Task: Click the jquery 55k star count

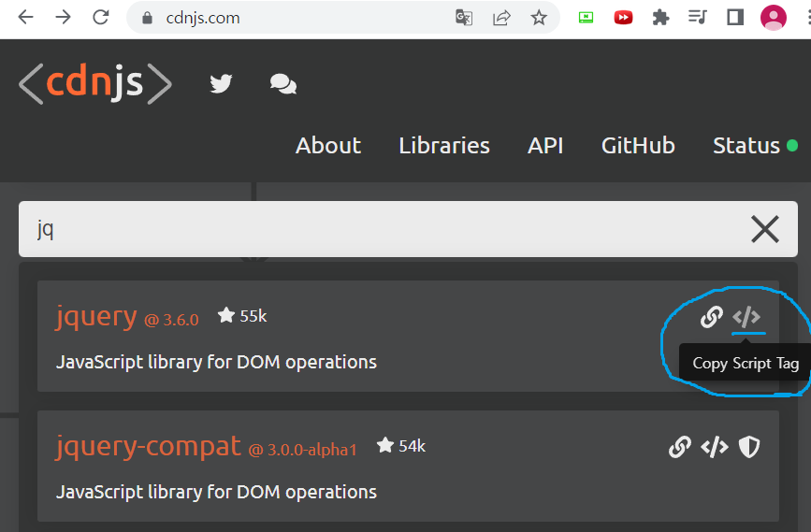Action: (x=242, y=315)
